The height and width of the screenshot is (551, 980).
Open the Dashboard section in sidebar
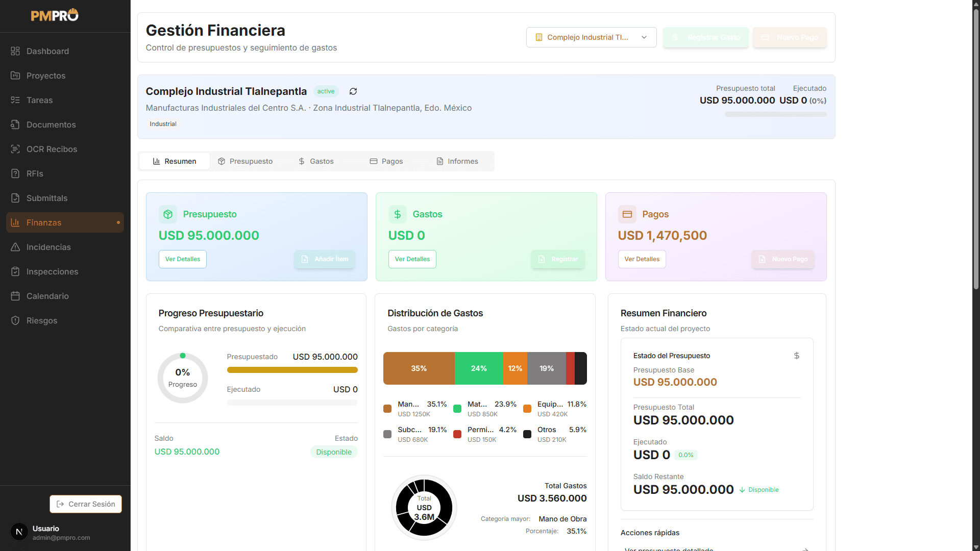point(47,51)
